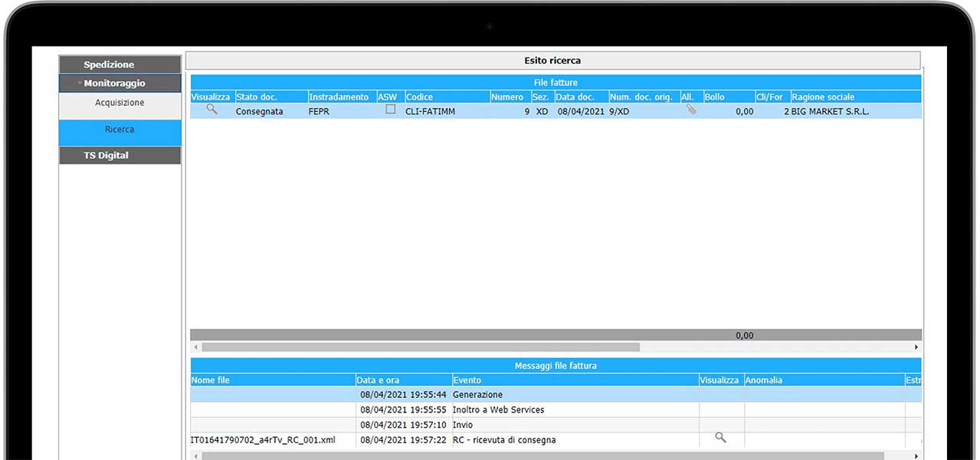Toggle ASW checkbox for CLI-FATIMM invoice
This screenshot has height=460, width=980.
point(391,110)
